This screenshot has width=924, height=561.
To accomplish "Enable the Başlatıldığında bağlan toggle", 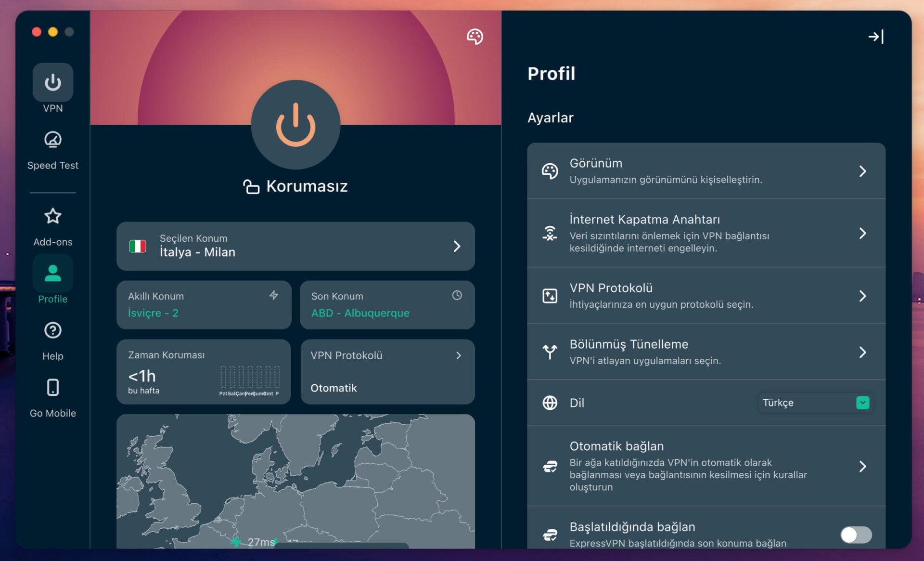I will (857, 535).
